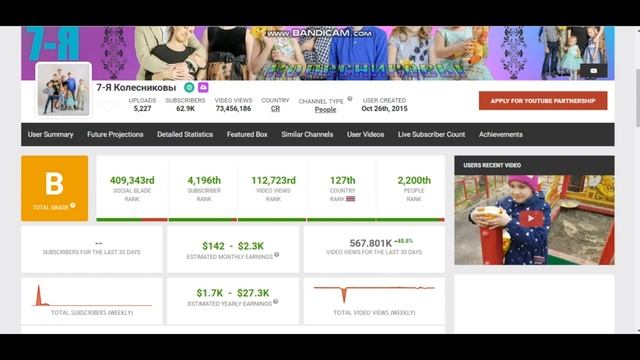Click the 4,196th subscriber rank
Image resolution: width=640 pixels, height=360 pixels.
(x=204, y=180)
